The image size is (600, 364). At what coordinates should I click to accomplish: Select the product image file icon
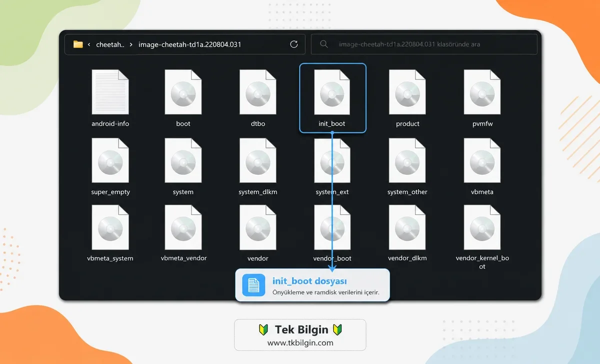(x=407, y=92)
